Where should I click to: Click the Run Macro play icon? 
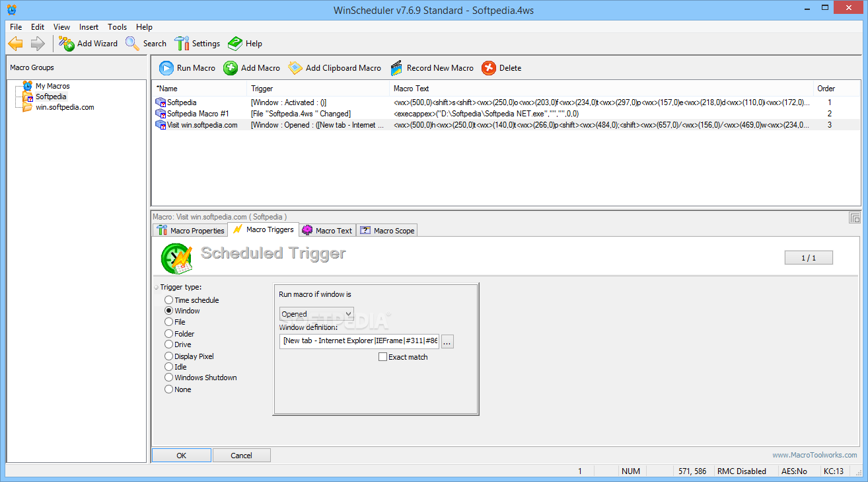[166, 68]
